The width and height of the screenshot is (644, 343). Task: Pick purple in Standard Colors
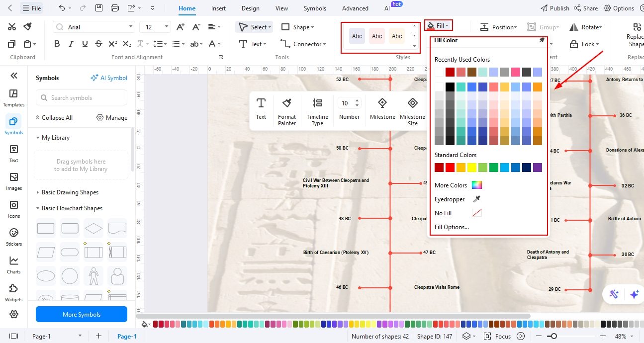click(x=538, y=168)
